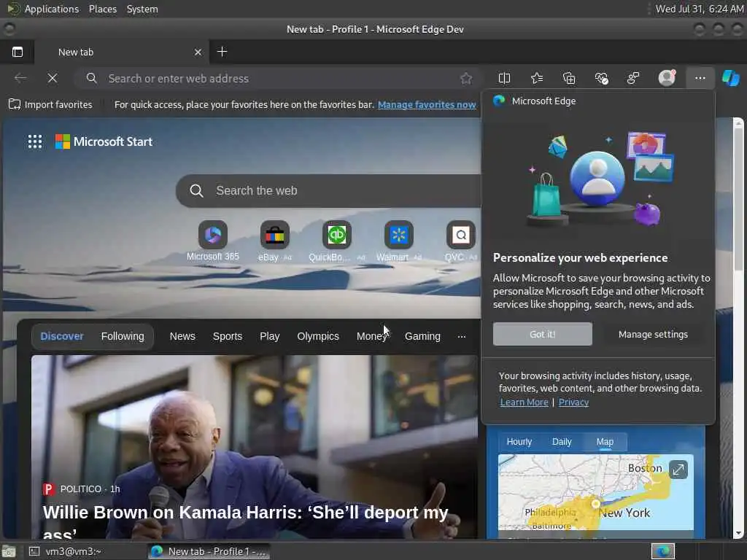747x560 pixels.
Task: Click the clock in top panel
Action: (x=700, y=9)
